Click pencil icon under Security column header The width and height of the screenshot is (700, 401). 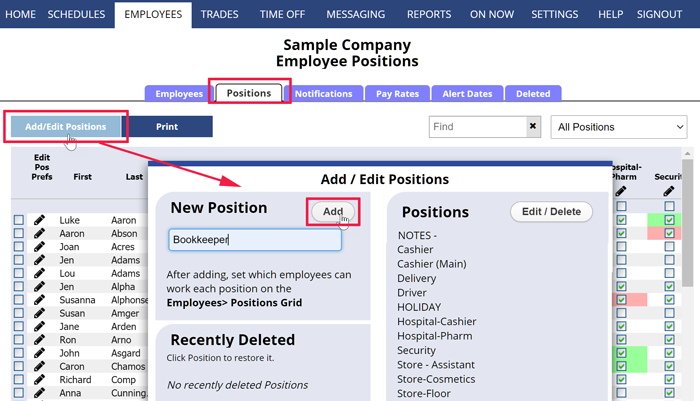pyautogui.click(x=668, y=190)
